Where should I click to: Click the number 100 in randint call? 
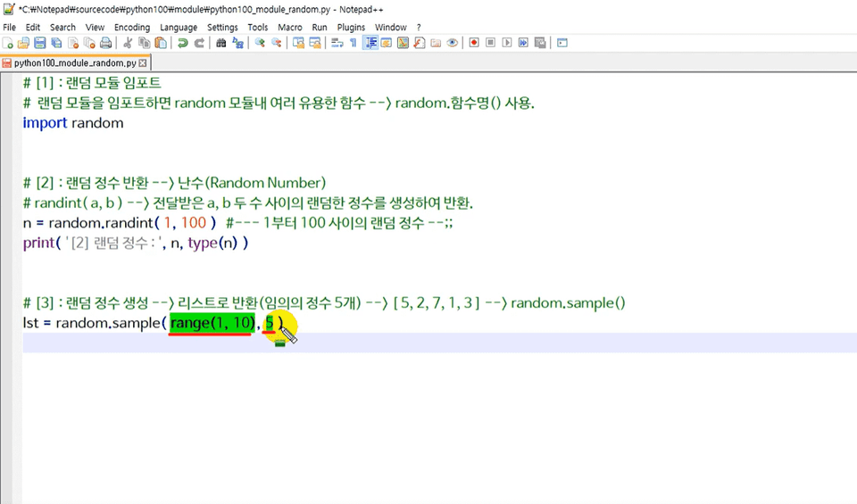tap(194, 223)
